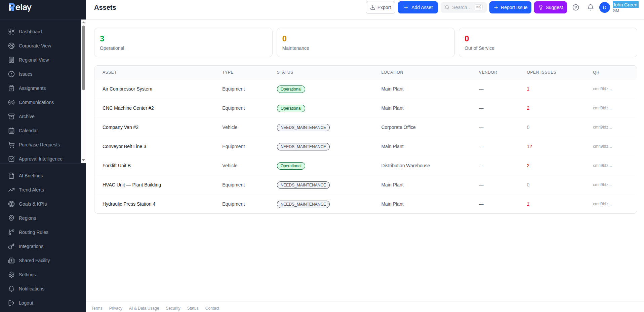This screenshot has width=644, height=312.
Task: Click Operational badge for Forklift Unit B
Action: (291, 166)
